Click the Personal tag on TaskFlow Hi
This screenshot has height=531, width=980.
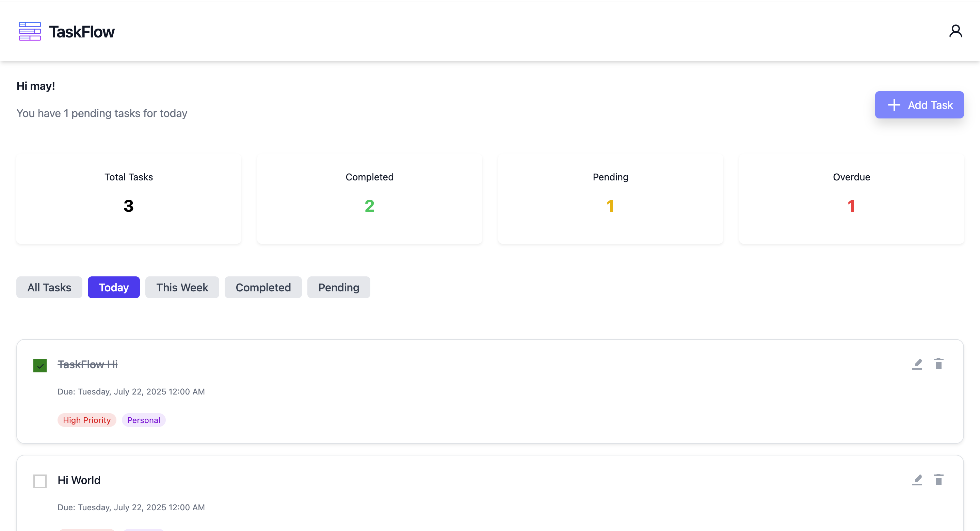click(143, 420)
